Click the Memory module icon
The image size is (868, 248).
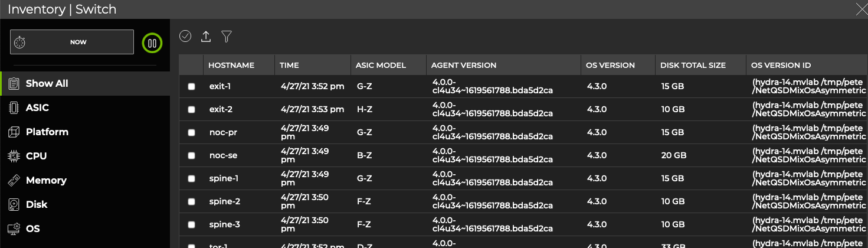(x=14, y=180)
